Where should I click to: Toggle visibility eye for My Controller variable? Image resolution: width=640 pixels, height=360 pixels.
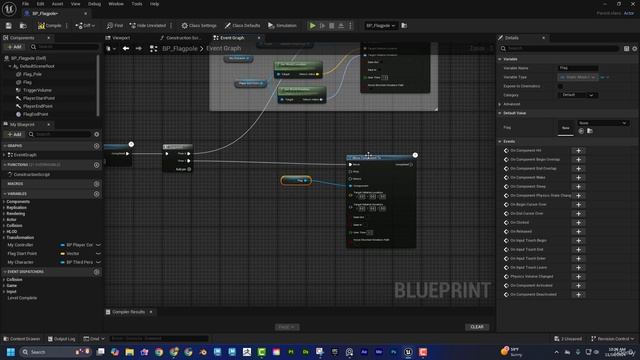coord(98,245)
